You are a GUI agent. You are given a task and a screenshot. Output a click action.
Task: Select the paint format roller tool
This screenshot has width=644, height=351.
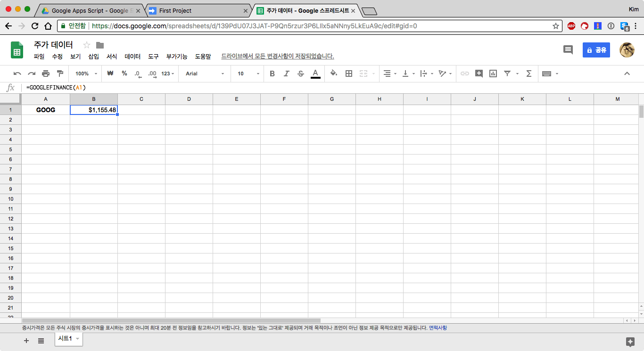click(60, 73)
